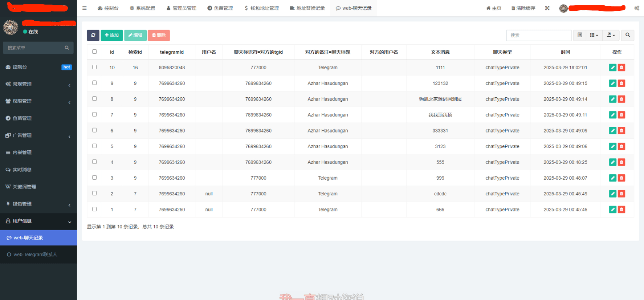Collapse 用户信息 sidebar submenu

coord(38,221)
